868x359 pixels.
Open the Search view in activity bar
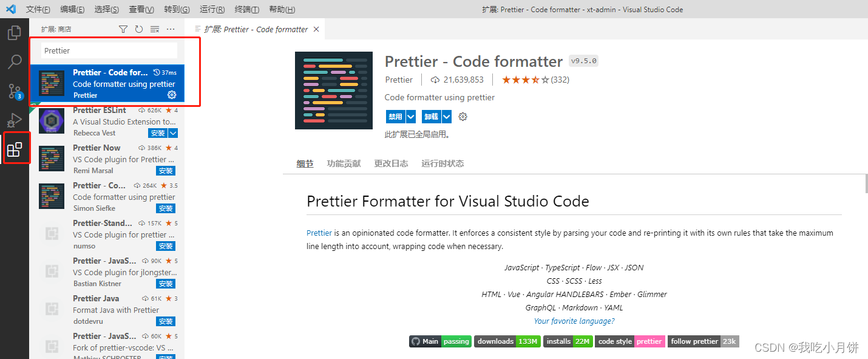point(15,61)
